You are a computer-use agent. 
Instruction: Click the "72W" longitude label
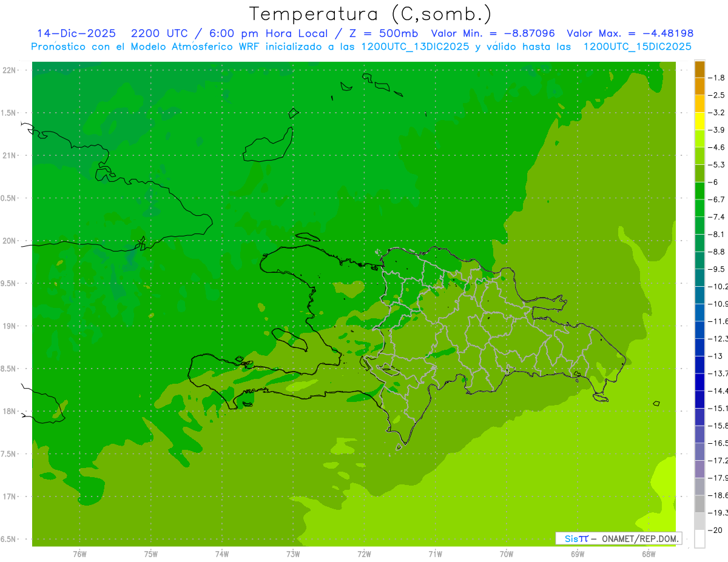point(364,554)
